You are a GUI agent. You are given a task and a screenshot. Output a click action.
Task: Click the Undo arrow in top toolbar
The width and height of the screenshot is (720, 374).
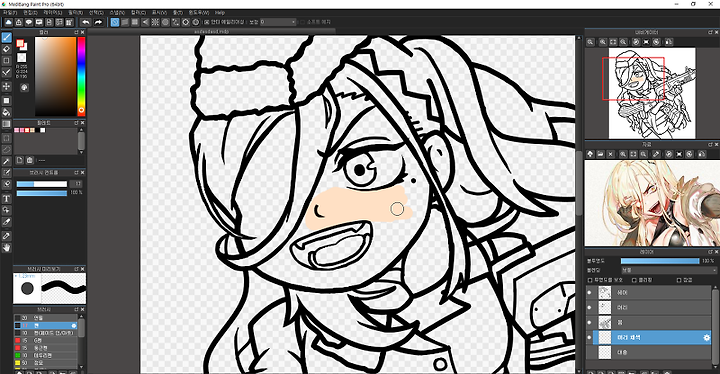click(86, 22)
